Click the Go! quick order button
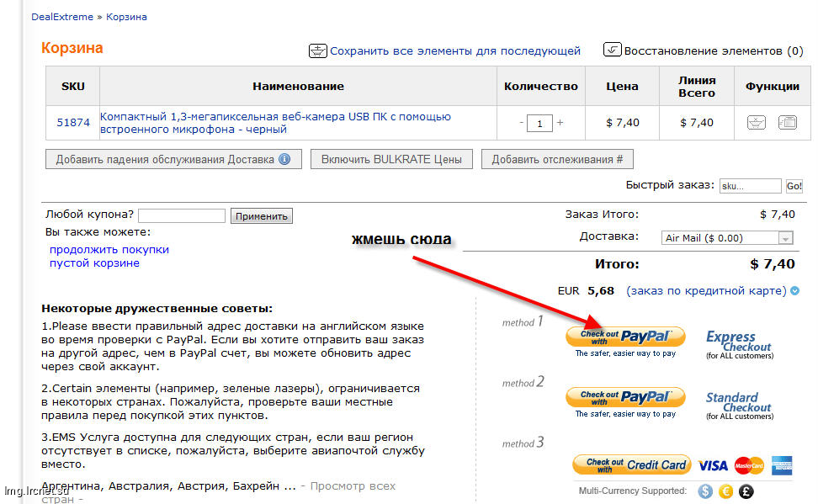 pos(794,186)
